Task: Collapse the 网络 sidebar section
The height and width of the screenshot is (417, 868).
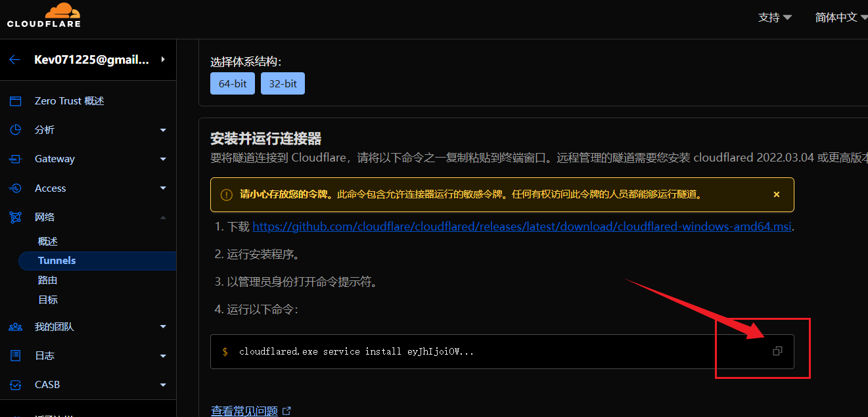Action: click(x=163, y=217)
